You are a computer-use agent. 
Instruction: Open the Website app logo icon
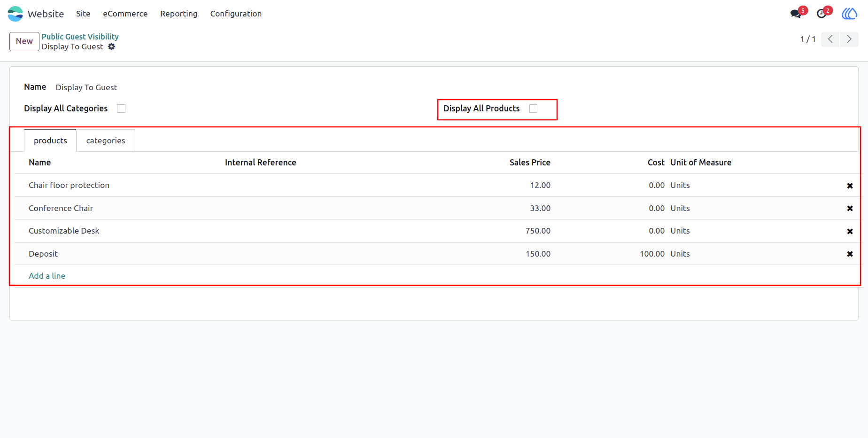click(15, 14)
